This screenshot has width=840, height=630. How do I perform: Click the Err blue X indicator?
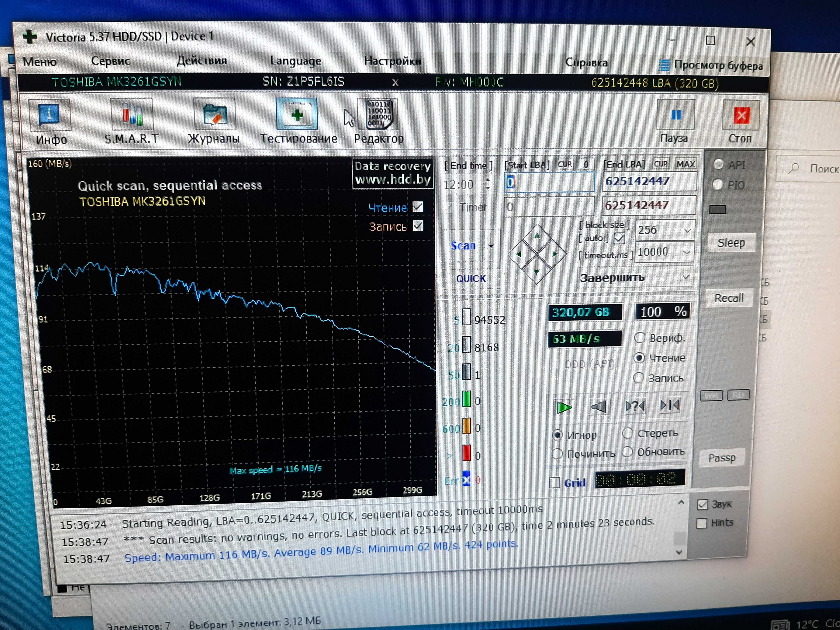[466, 479]
